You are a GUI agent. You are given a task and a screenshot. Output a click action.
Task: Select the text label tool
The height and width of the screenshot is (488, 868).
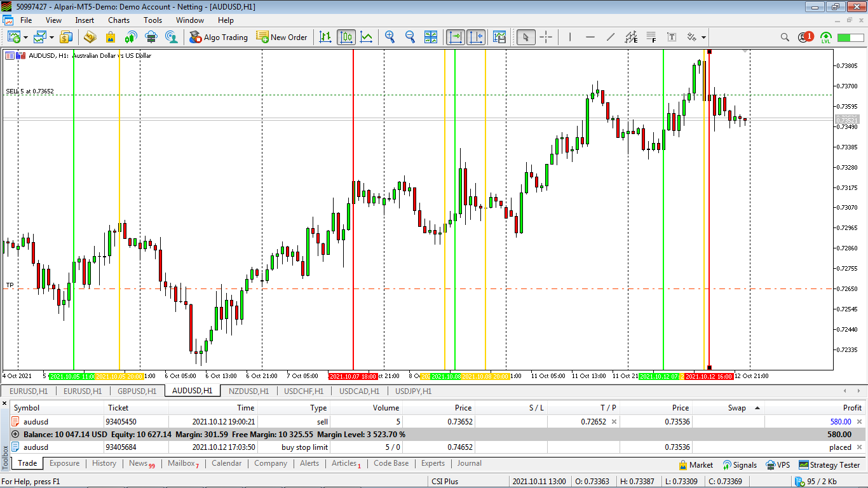click(x=672, y=37)
